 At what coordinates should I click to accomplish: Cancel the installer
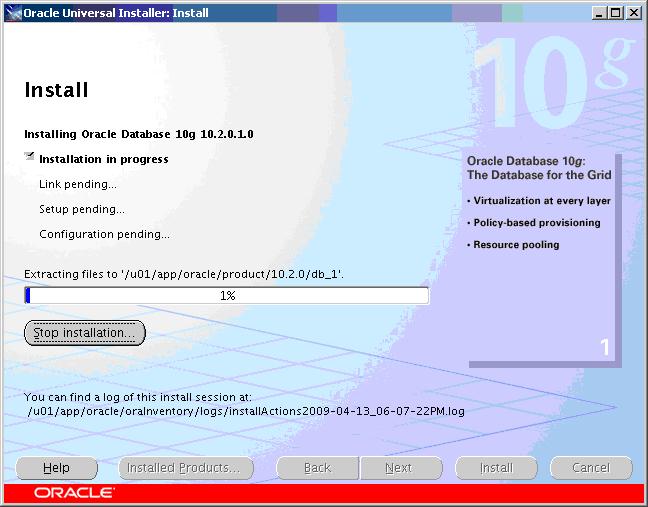(591, 468)
